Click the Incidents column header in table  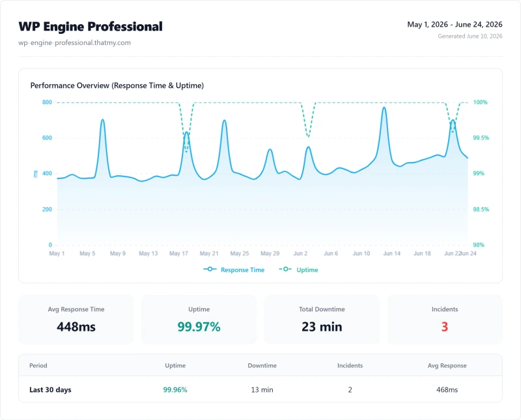350,365
